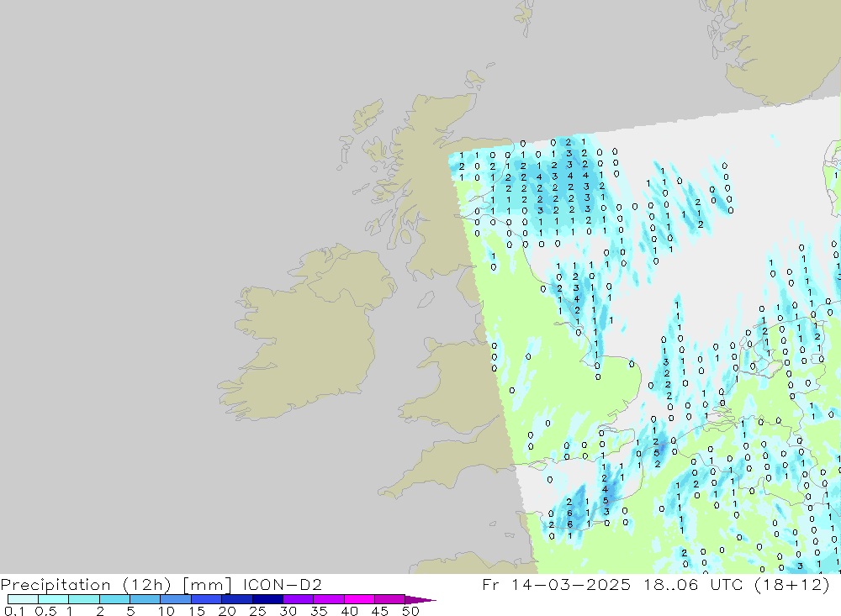
Task: Pick the 45–50 mm dark magenta legend swatch
Action: point(389,599)
